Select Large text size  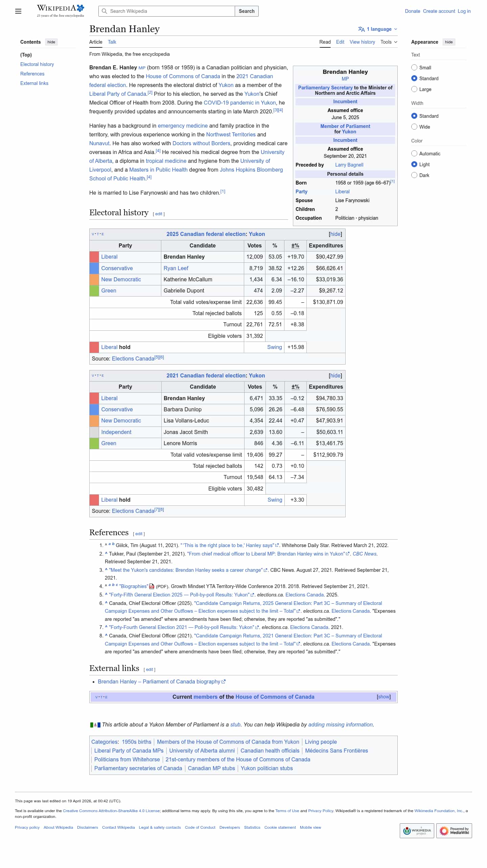pos(414,89)
